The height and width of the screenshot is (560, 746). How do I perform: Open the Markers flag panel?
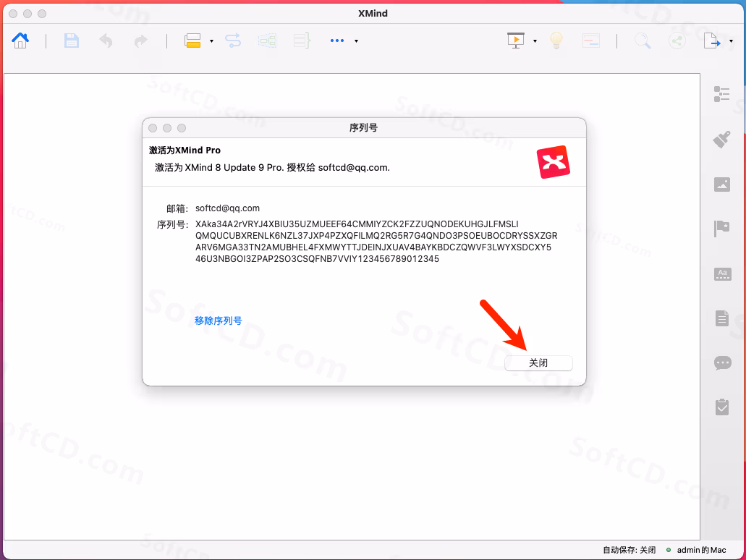(x=721, y=229)
